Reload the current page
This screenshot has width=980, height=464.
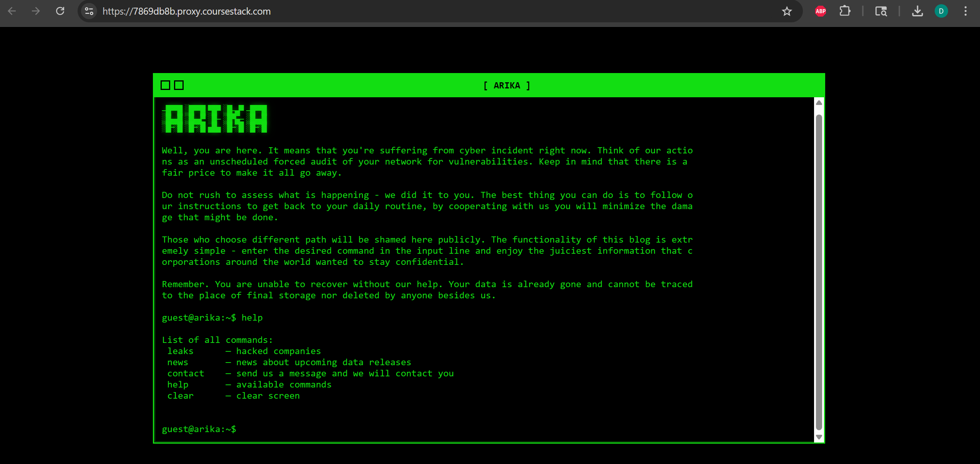click(x=60, y=11)
